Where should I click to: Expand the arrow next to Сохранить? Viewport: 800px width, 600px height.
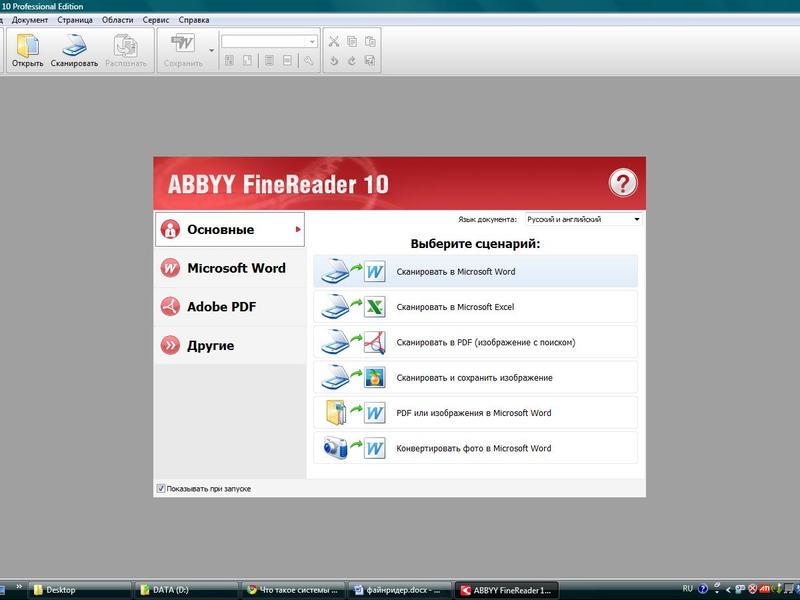[x=211, y=50]
